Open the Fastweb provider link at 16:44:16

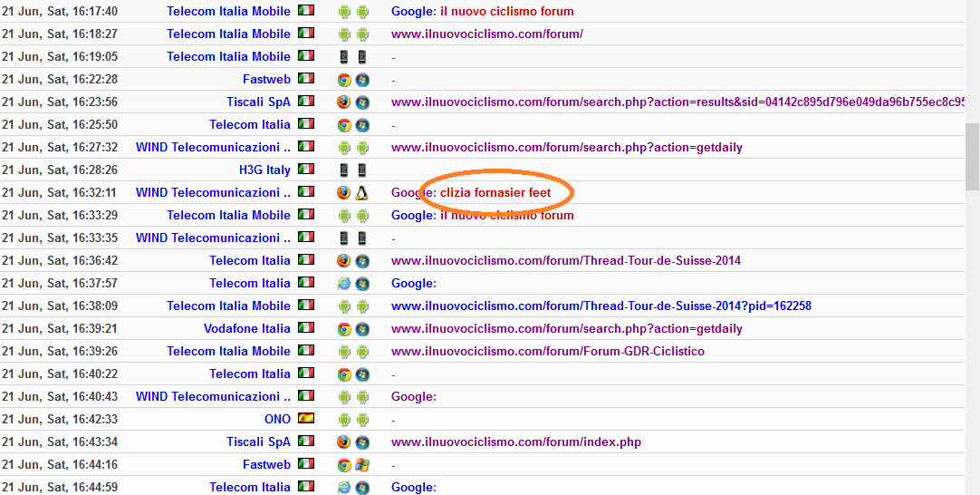point(267,465)
